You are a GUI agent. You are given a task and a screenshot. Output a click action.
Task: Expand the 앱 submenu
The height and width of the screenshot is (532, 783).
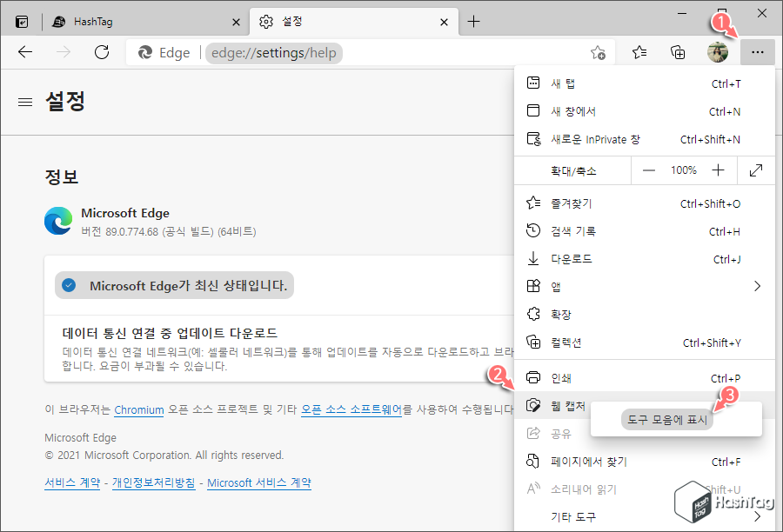coord(644,287)
